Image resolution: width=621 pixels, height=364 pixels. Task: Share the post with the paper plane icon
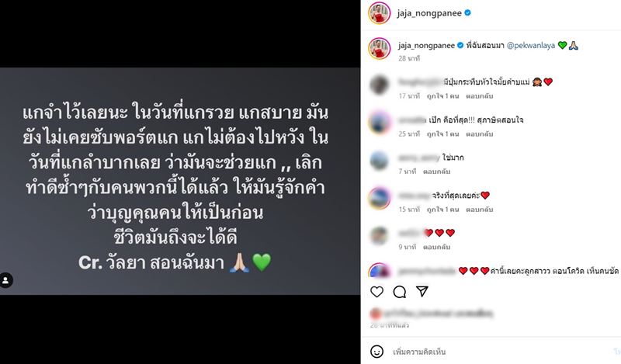422,292
